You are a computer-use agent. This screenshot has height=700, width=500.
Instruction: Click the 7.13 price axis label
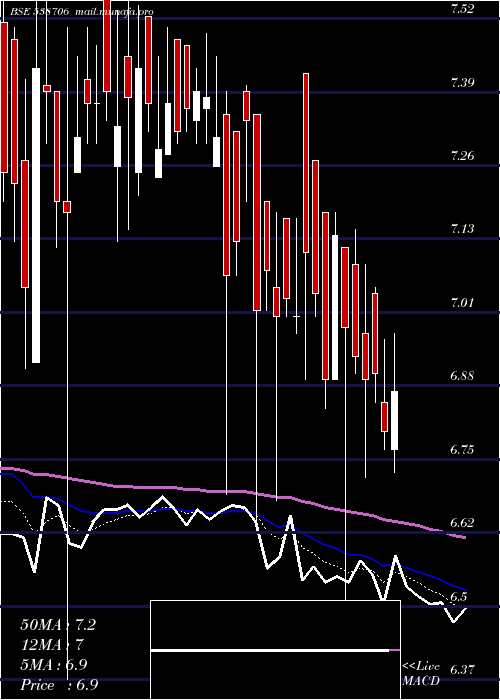pyautogui.click(x=461, y=229)
